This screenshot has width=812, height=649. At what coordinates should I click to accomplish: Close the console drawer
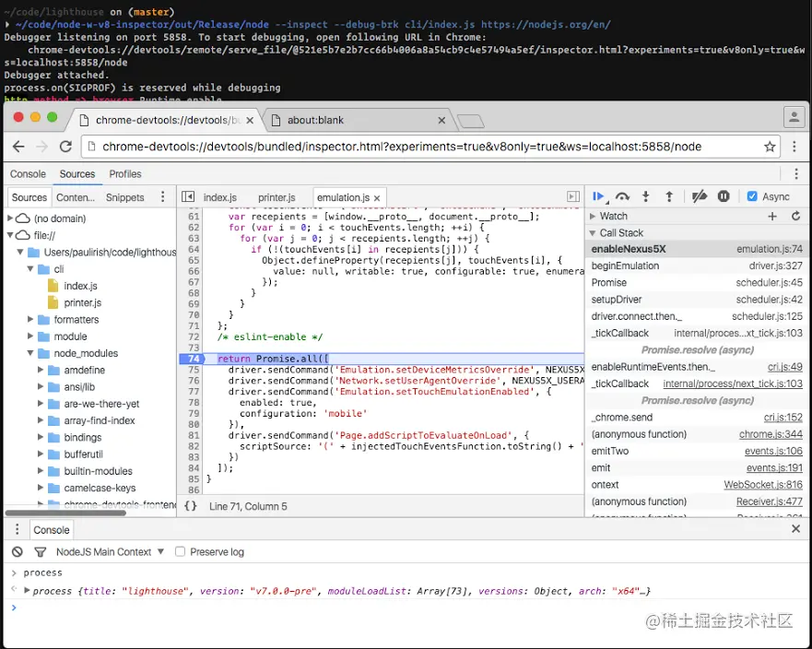click(x=796, y=529)
